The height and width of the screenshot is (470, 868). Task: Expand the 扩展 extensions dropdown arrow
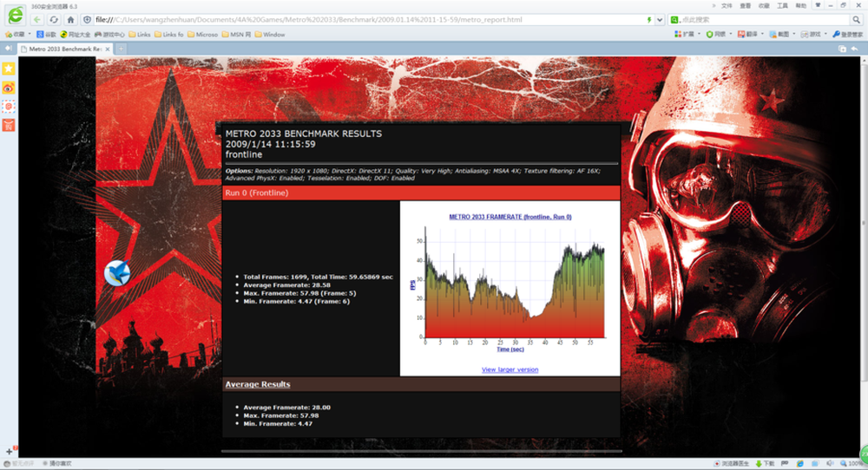coord(699,35)
